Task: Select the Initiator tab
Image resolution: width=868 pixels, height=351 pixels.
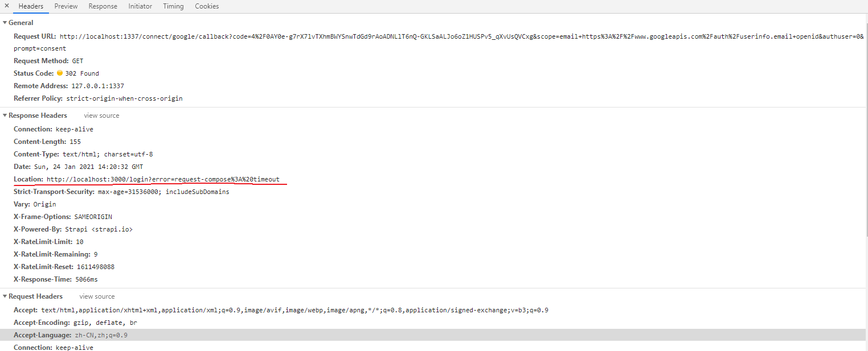Action: [140, 6]
